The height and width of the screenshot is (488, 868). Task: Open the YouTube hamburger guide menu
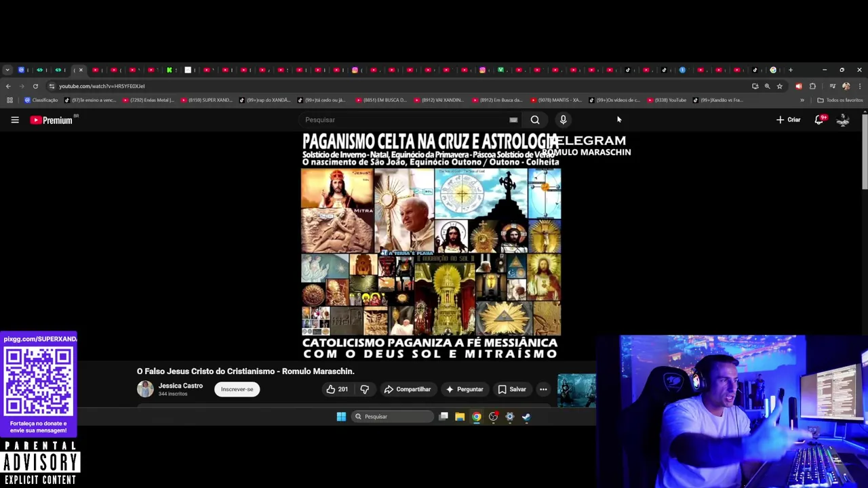15,120
